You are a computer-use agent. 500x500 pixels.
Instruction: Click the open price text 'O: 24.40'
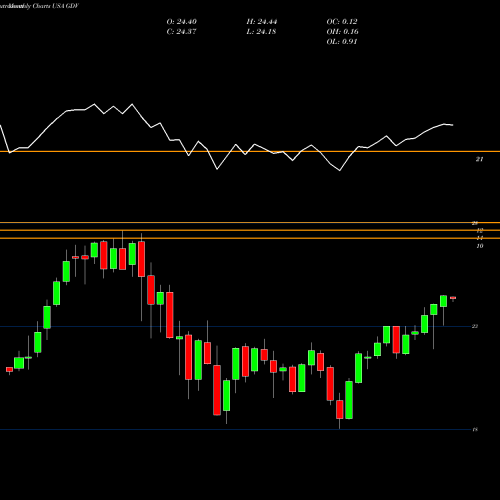point(182,22)
